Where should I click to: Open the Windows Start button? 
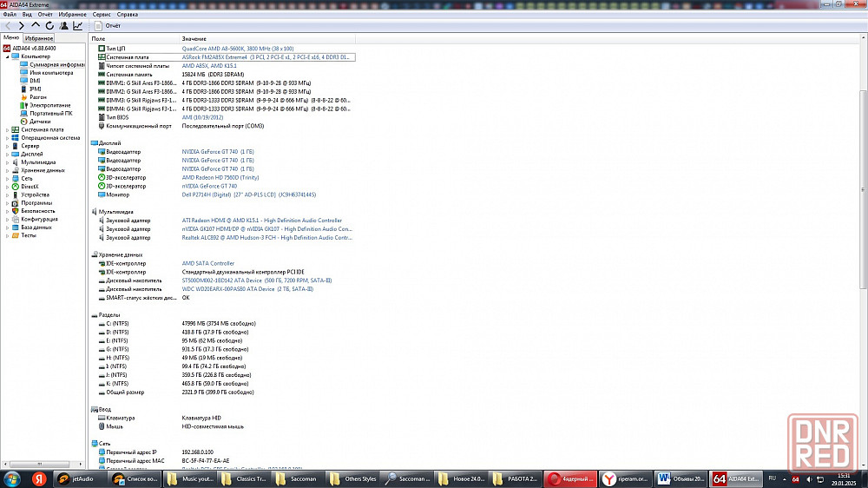11,478
